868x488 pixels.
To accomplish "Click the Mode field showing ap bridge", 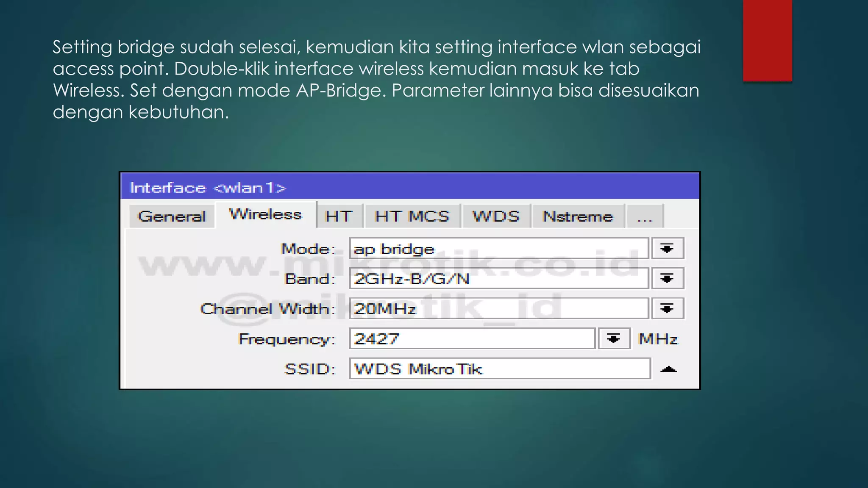I will pos(499,248).
